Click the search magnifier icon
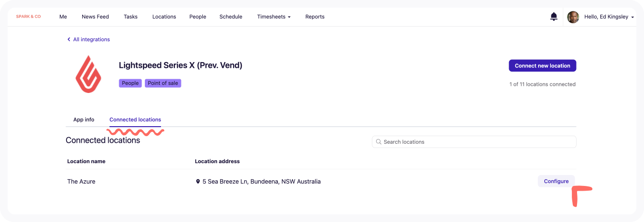The height and width of the screenshot is (222, 644). point(379,142)
